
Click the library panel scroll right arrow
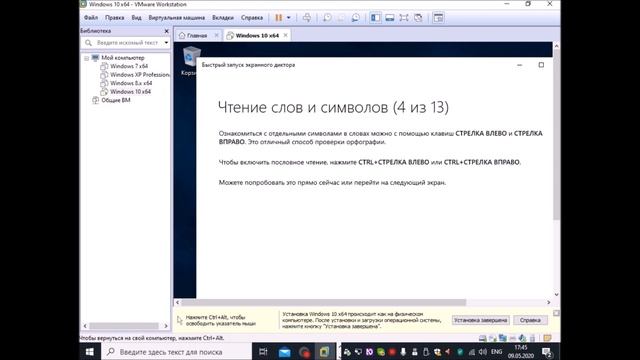(x=166, y=326)
